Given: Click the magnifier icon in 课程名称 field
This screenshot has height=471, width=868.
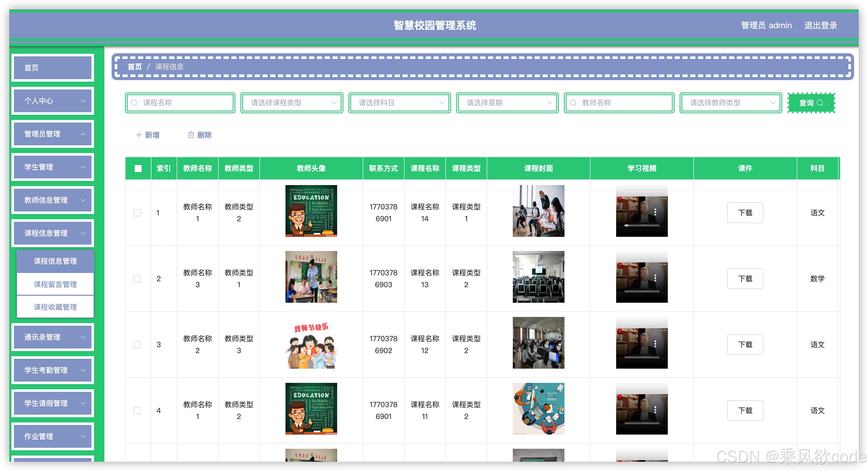Looking at the screenshot, I should click(134, 103).
